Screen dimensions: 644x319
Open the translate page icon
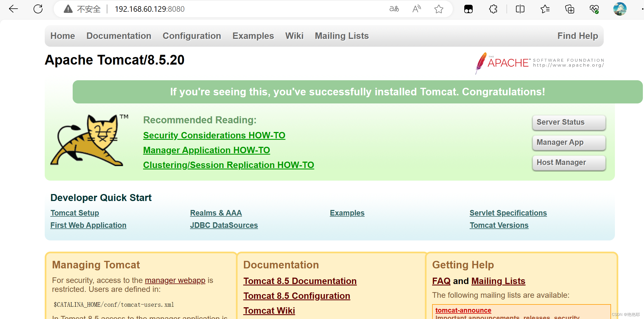pos(394,9)
